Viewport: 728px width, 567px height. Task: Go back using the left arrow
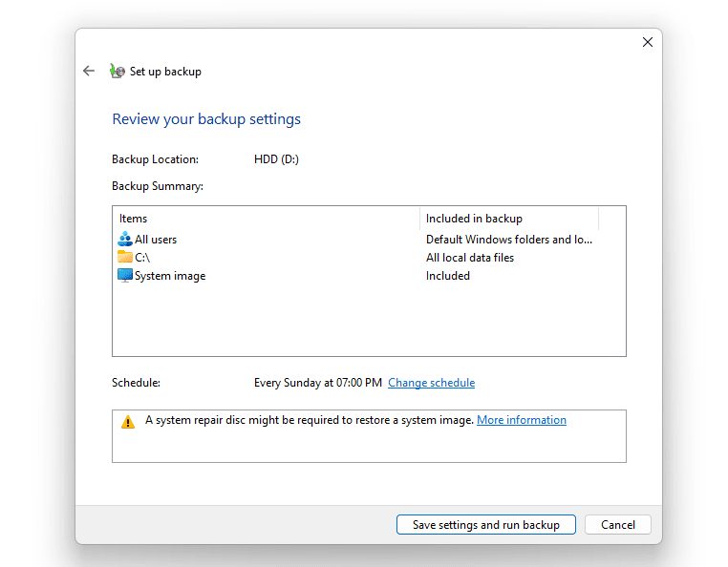[x=89, y=71]
